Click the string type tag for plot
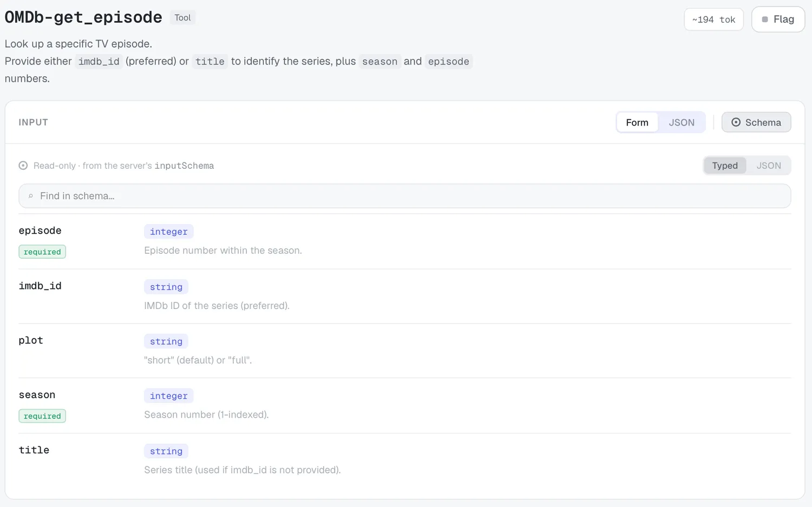The width and height of the screenshot is (812, 507). tap(166, 341)
